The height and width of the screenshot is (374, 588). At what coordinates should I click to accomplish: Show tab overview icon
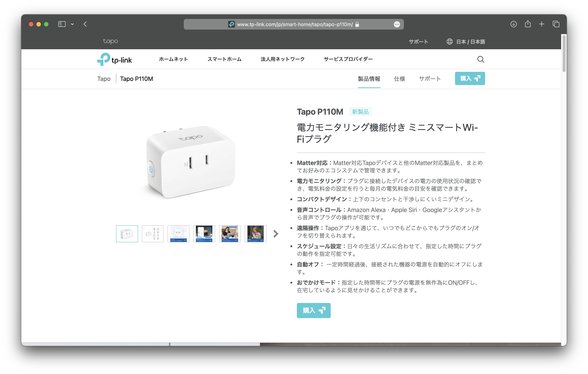click(556, 24)
